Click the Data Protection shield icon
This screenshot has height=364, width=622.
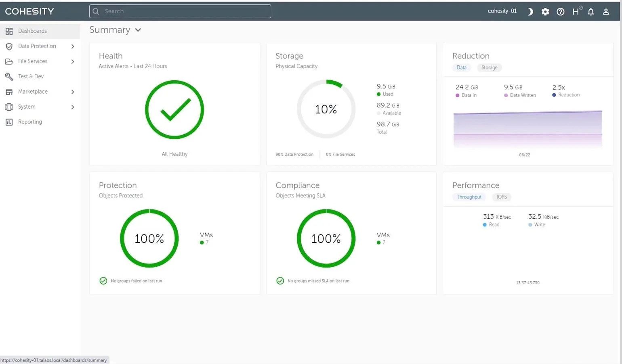pos(9,46)
